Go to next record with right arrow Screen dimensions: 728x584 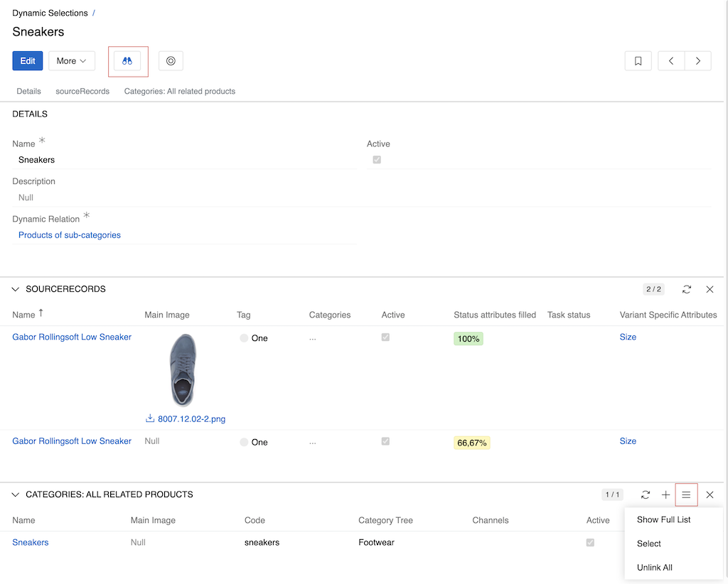pyautogui.click(x=698, y=61)
